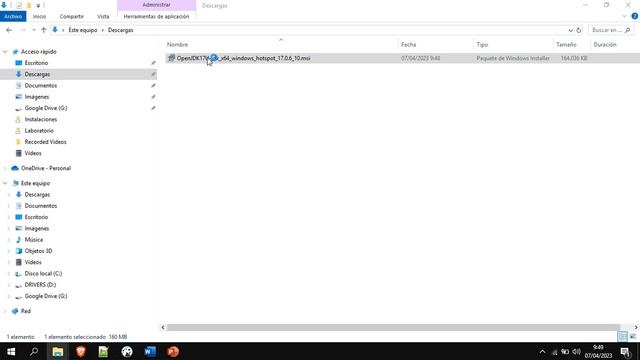
Task: Click the horizontal scrollbar in file list
Action: [x=393, y=327]
